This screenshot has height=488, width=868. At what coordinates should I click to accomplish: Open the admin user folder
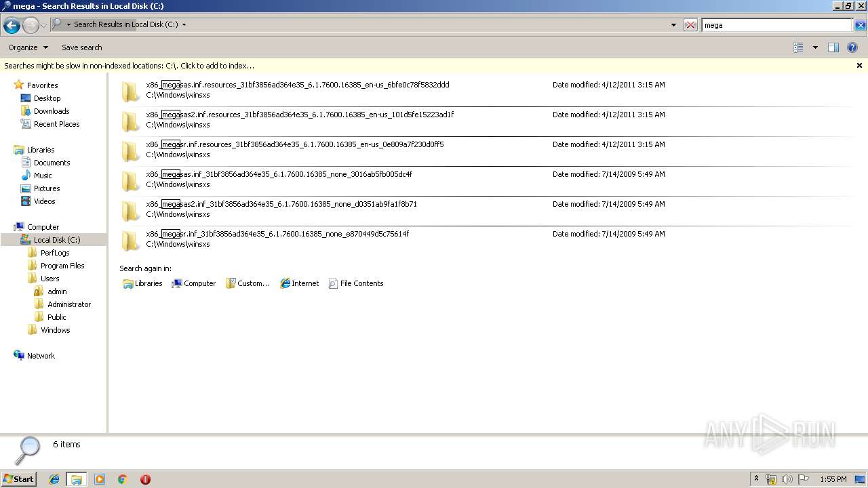click(x=57, y=291)
